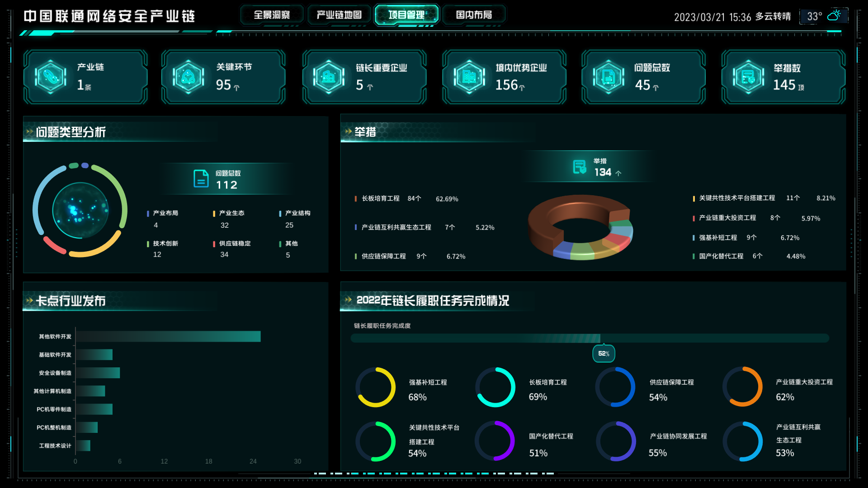Screen dimensions: 868x488
Task: Click the 关键共性技术平台 54% green ring
Action: click(376, 441)
